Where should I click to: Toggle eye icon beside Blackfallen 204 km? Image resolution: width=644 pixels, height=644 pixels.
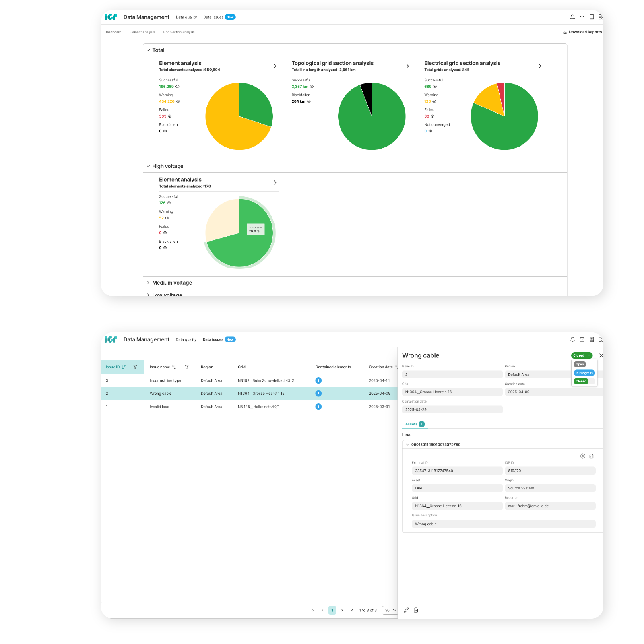pos(309,101)
